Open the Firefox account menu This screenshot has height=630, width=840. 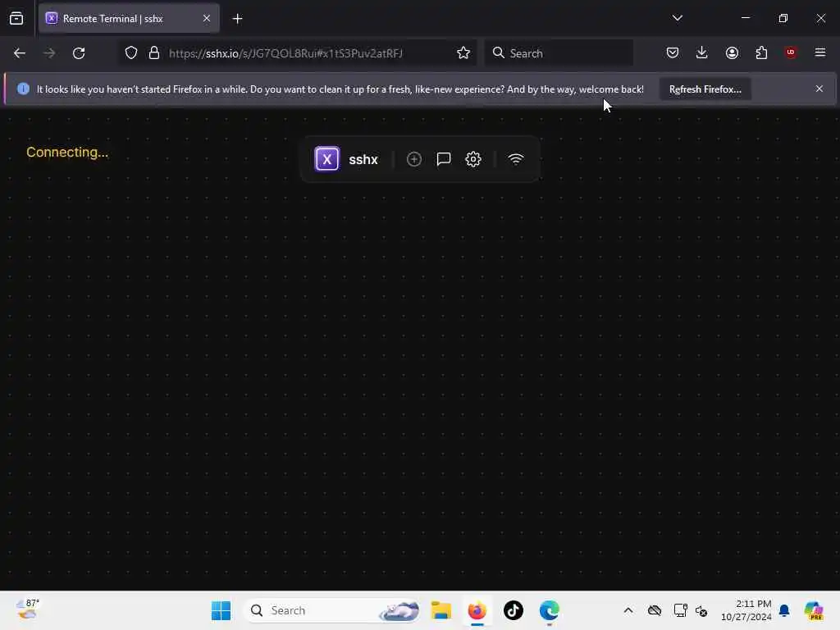point(732,52)
